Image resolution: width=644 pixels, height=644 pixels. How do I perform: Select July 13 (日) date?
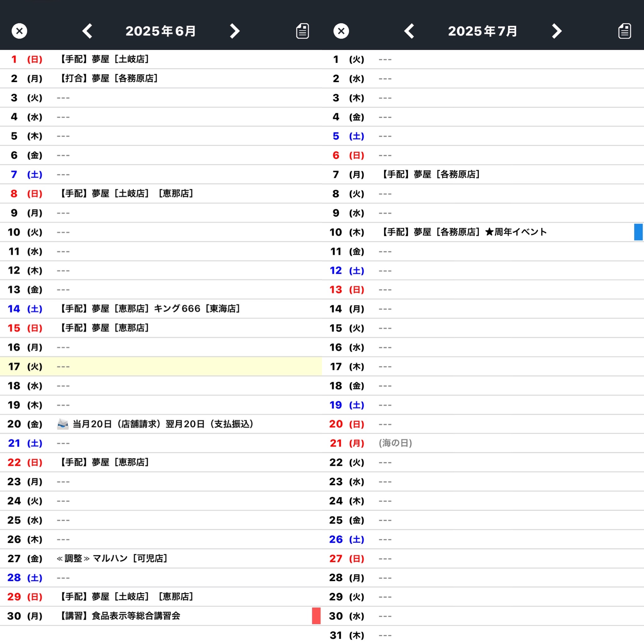347,290
